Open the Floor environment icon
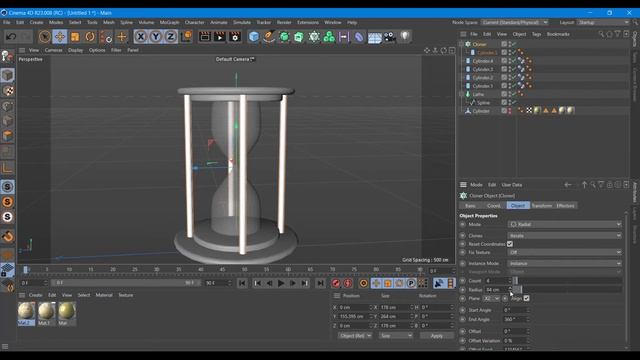This screenshot has width=640, height=360. [x=374, y=37]
